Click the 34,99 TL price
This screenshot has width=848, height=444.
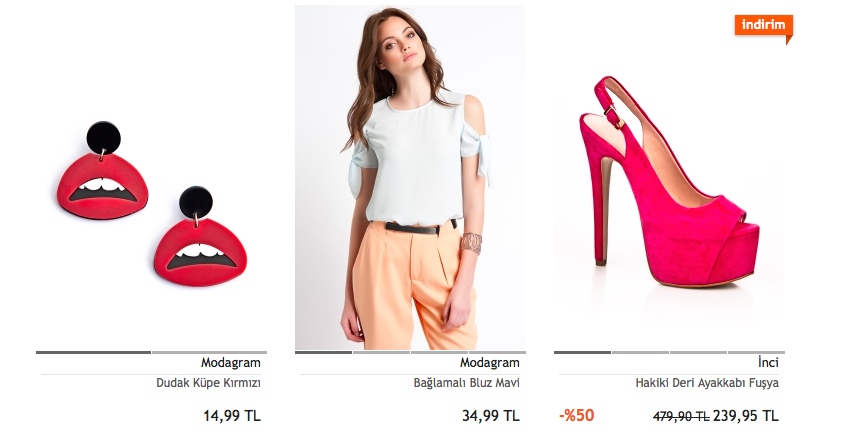coord(491,416)
